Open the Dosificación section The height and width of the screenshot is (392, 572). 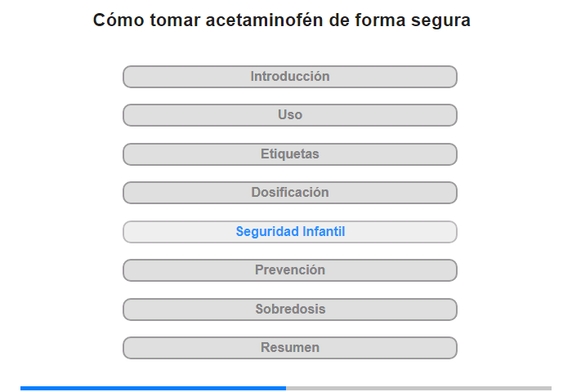[x=290, y=193]
